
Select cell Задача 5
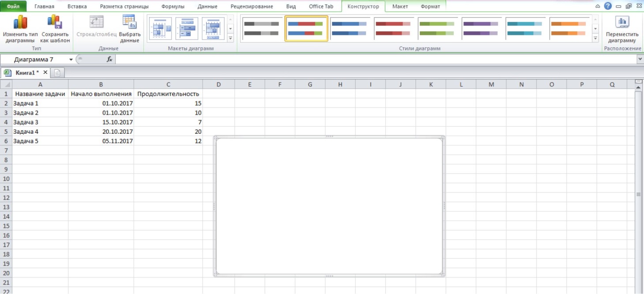[x=40, y=141]
